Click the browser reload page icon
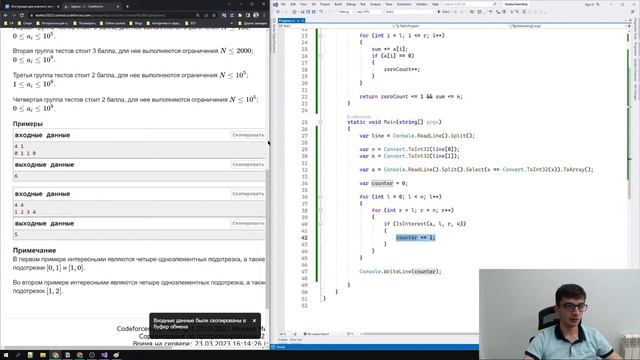 click(22, 15)
